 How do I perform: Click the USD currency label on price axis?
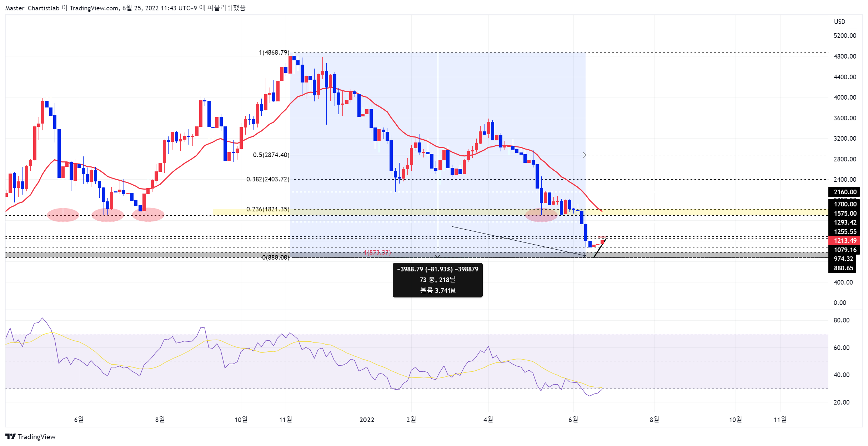[x=839, y=22]
